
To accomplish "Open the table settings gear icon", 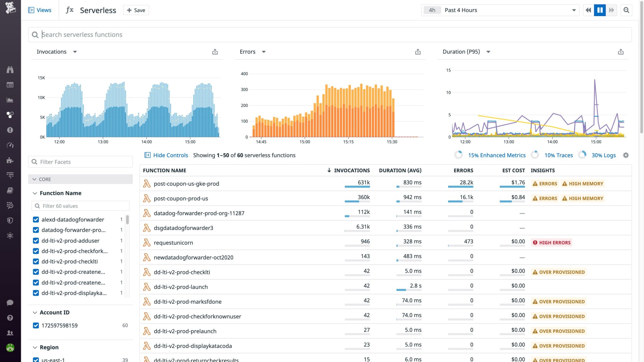I will click(626, 155).
